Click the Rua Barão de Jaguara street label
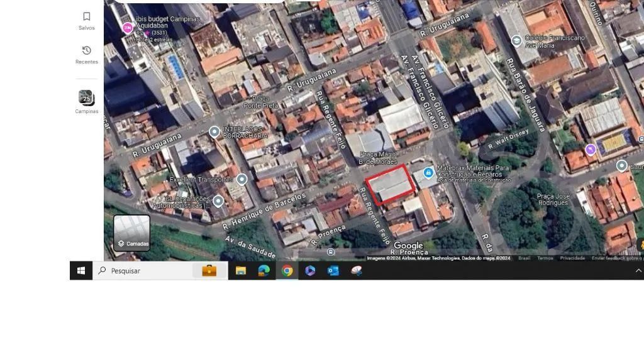The width and height of the screenshot is (644, 362). [x=526, y=95]
